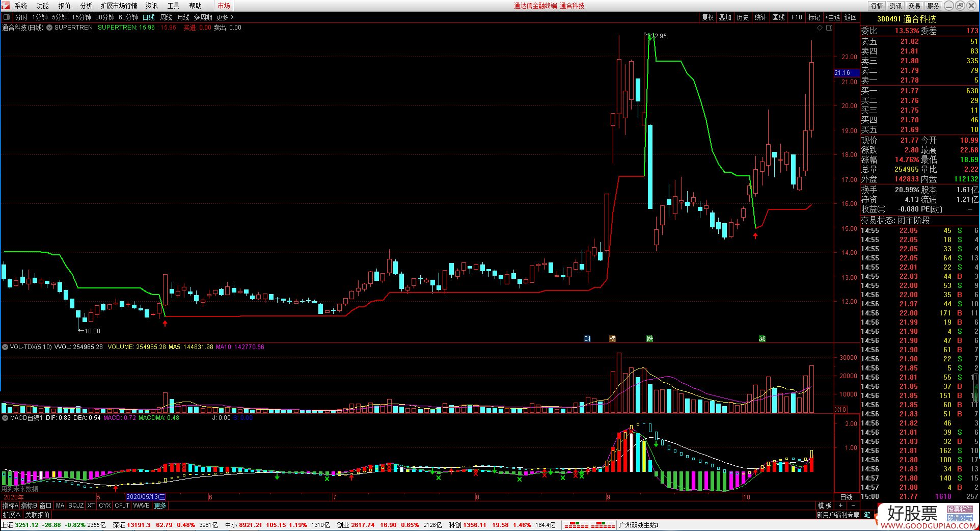
Task: Toggle the right side panel icon
Action: tap(829, 28)
